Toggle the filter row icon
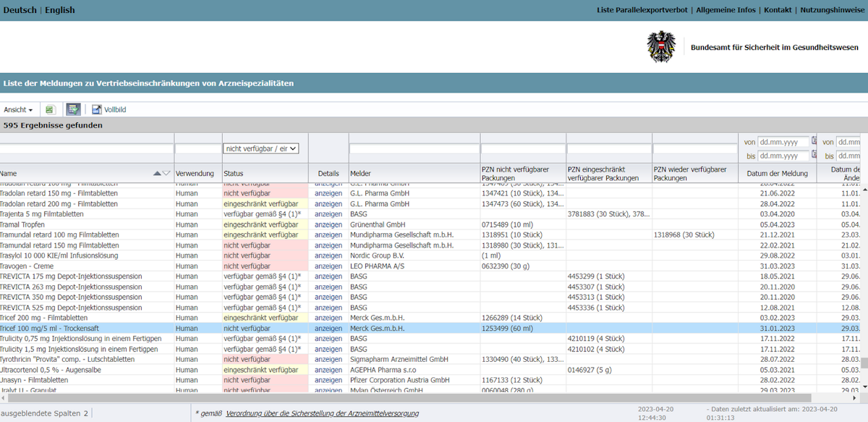The width and height of the screenshot is (868, 422). click(x=73, y=110)
